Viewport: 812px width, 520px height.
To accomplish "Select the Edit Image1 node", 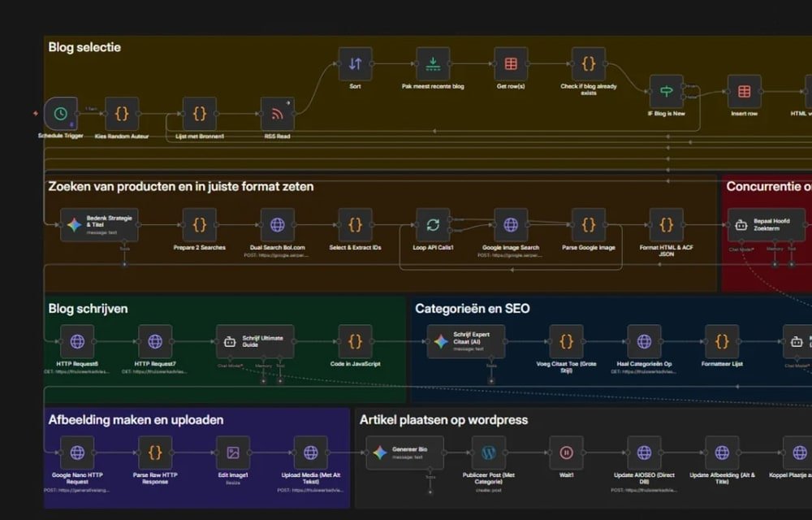I will pyautogui.click(x=233, y=453).
